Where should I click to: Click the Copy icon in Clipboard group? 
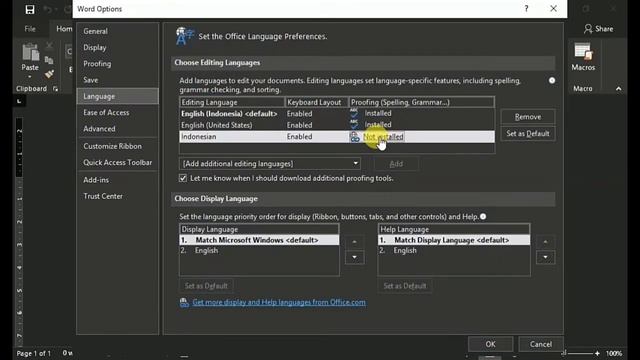point(49,60)
